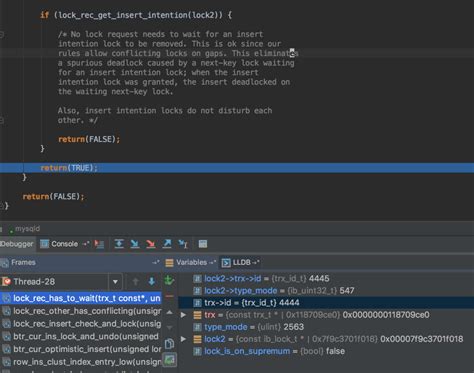Expand the lock2 variable node

183,339
